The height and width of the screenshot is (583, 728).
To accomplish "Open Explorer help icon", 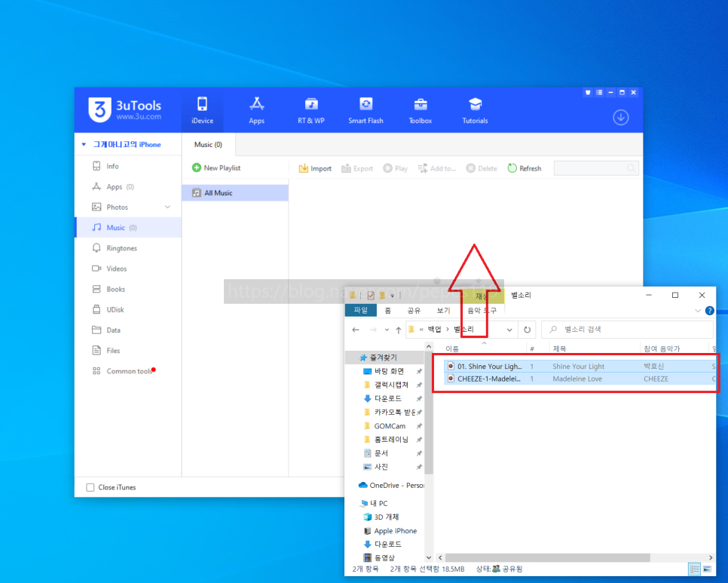I will 709,311.
